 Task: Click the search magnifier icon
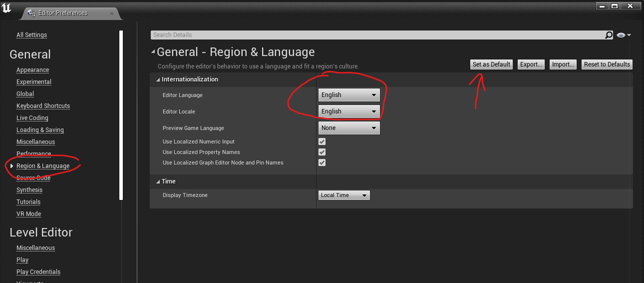609,35
